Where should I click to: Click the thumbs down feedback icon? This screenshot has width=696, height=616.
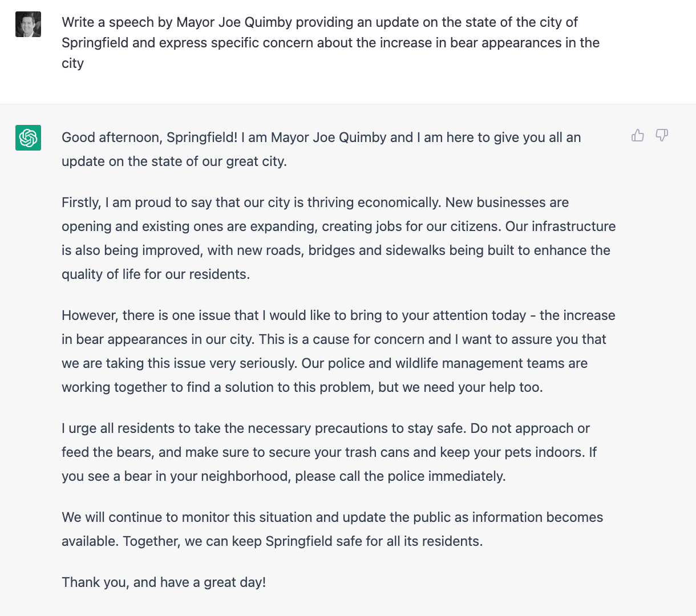662,135
